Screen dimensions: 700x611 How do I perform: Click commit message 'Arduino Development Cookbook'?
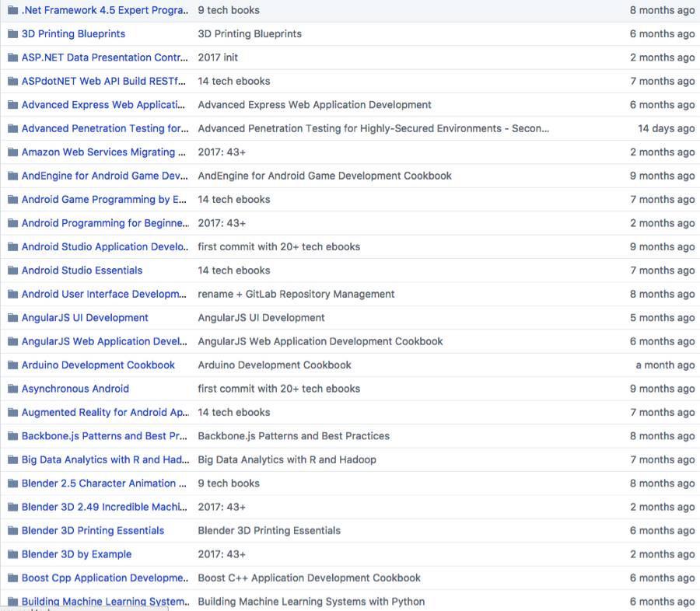point(275,365)
